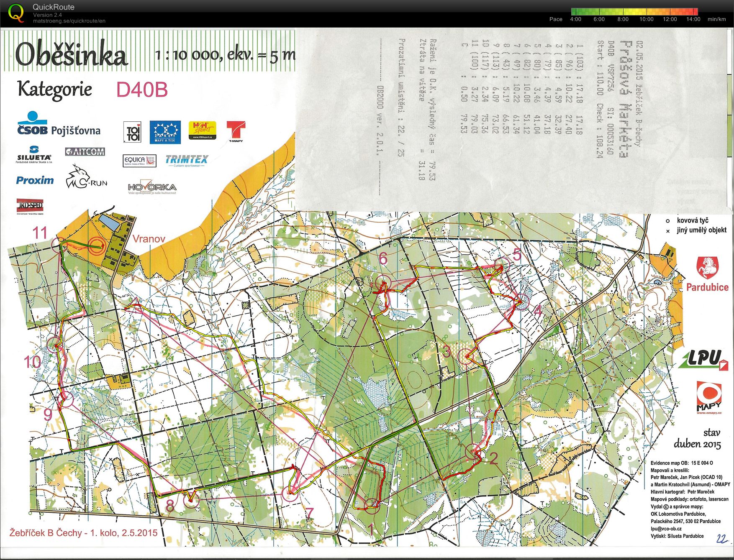Click the Žebříček B Čechy event caption
The height and width of the screenshot is (560, 734).
pyautogui.click(x=84, y=533)
